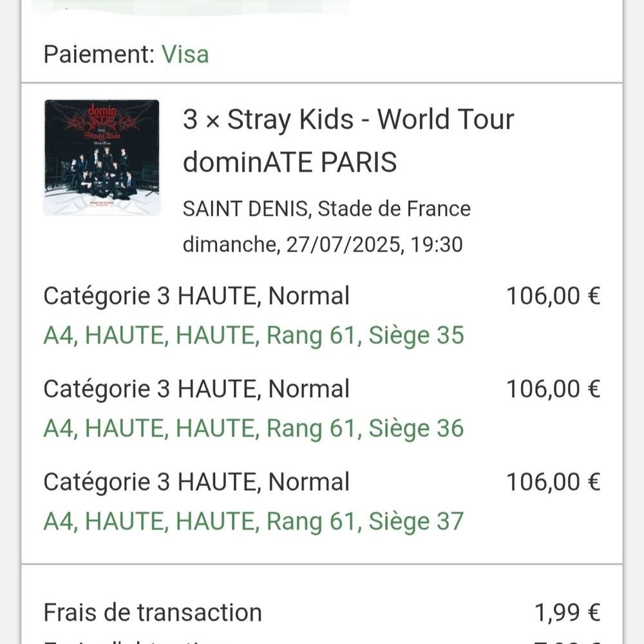The height and width of the screenshot is (644, 644).
Task: Click the Frais de transaction label
Action: (x=153, y=612)
